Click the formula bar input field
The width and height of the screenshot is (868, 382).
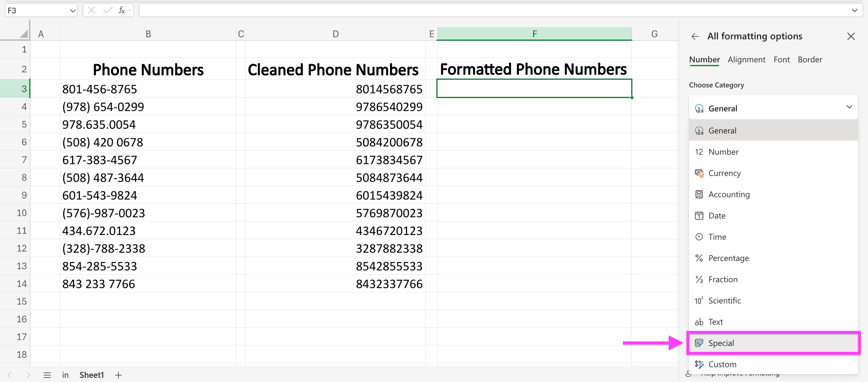(x=501, y=11)
